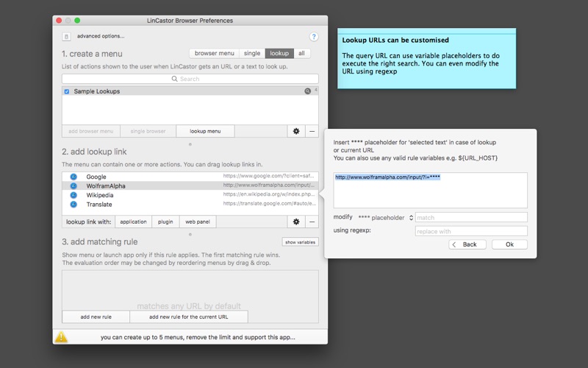Click the add new rule button

click(96, 316)
